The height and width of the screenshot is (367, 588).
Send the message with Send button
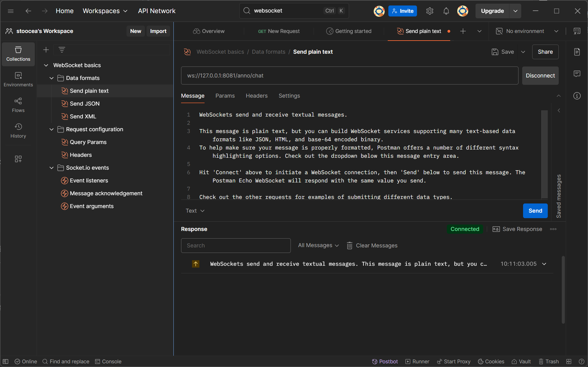(535, 211)
